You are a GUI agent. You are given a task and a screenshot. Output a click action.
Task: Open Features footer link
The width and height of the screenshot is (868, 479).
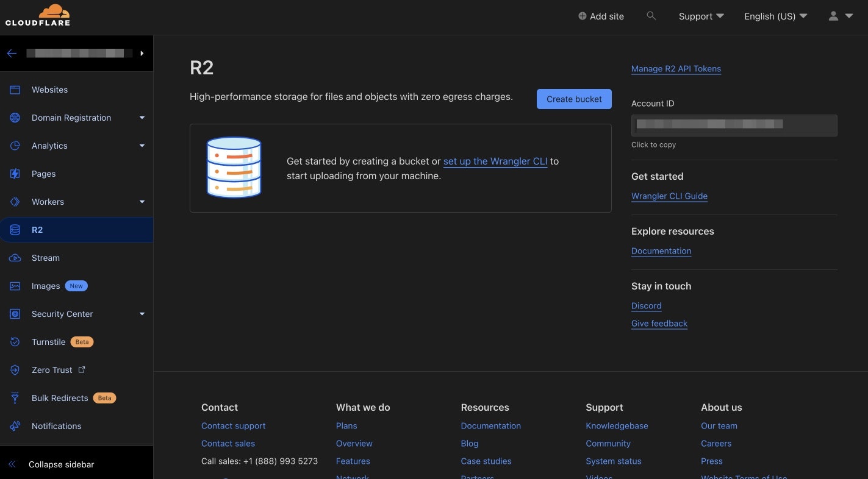click(353, 461)
